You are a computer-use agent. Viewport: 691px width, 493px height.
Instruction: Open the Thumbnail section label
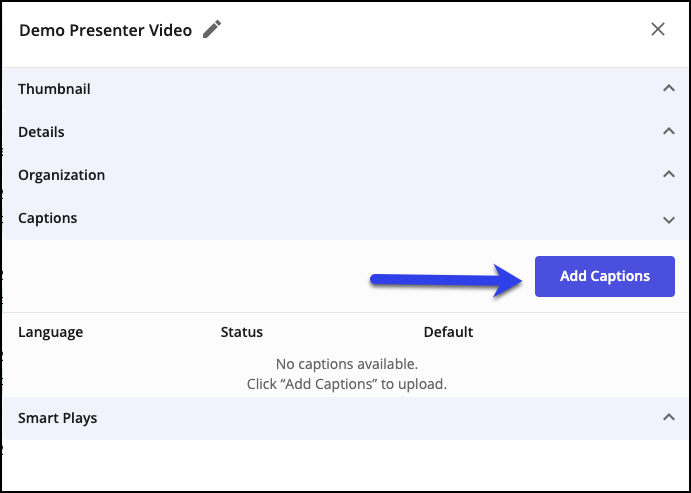click(54, 89)
